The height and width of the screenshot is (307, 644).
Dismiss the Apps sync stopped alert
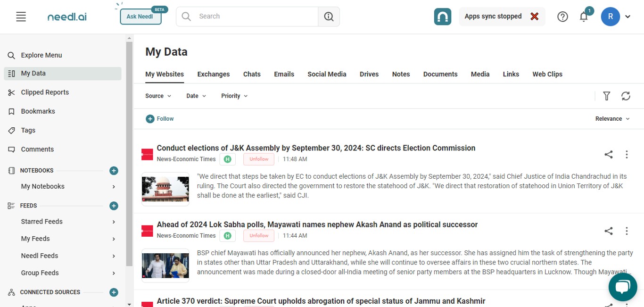534,17
